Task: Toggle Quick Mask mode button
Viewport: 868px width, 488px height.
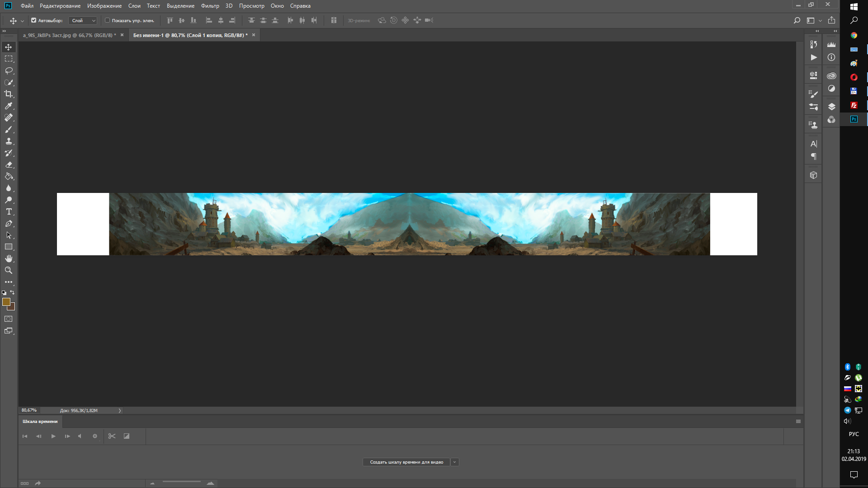Action: click(x=9, y=319)
